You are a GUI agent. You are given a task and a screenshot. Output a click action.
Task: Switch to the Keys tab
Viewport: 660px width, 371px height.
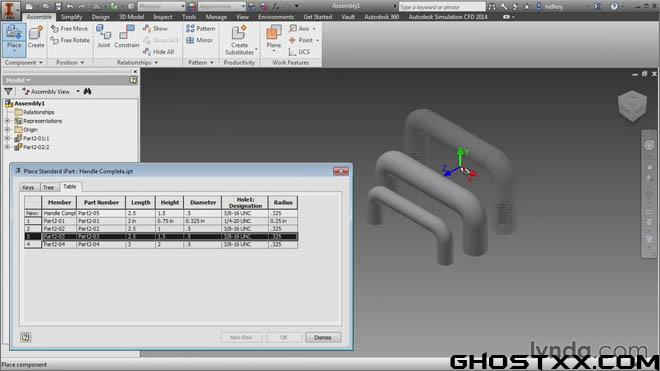28,187
